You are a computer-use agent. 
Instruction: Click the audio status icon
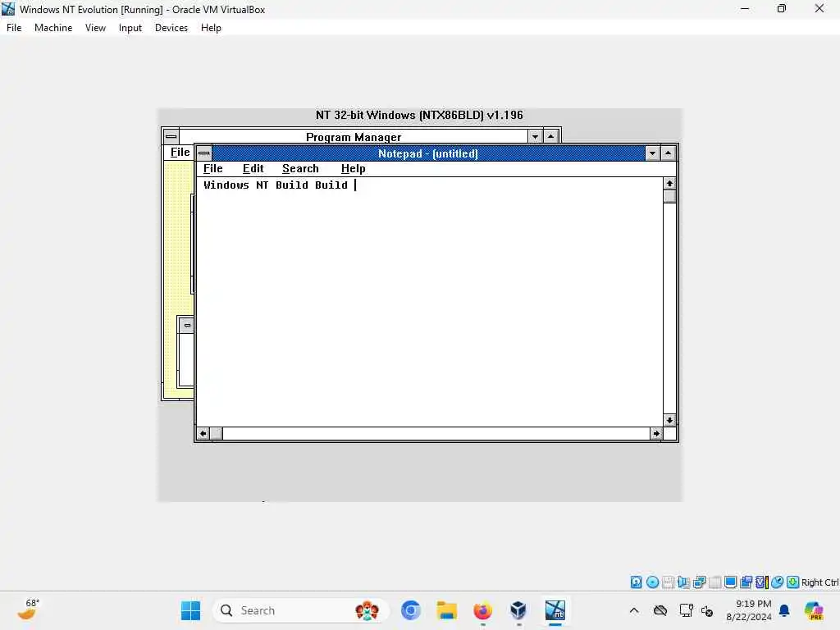click(x=683, y=582)
